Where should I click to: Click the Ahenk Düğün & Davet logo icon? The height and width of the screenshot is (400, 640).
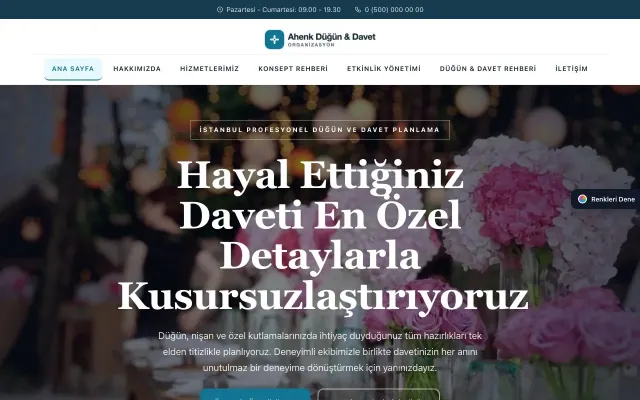(274, 39)
